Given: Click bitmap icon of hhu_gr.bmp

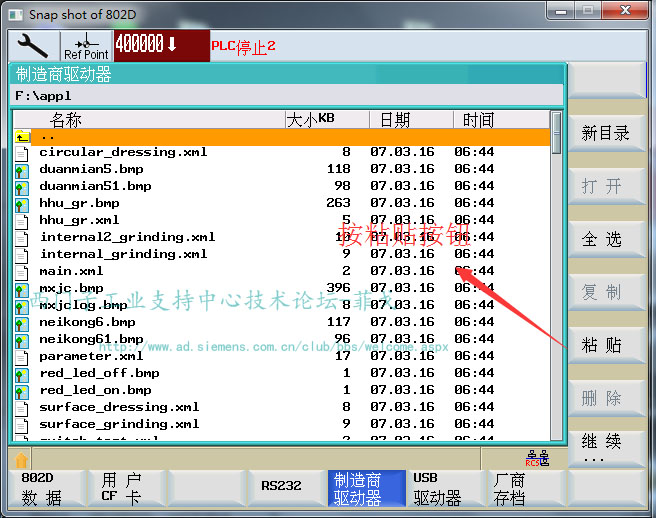Looking at the screenshot, I should [22, 205].
